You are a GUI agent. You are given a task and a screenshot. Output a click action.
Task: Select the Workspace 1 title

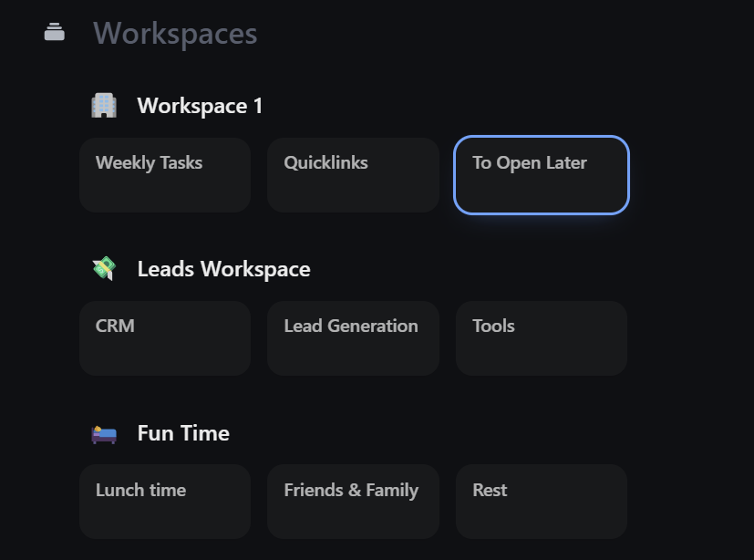click(x=200, y=106)
